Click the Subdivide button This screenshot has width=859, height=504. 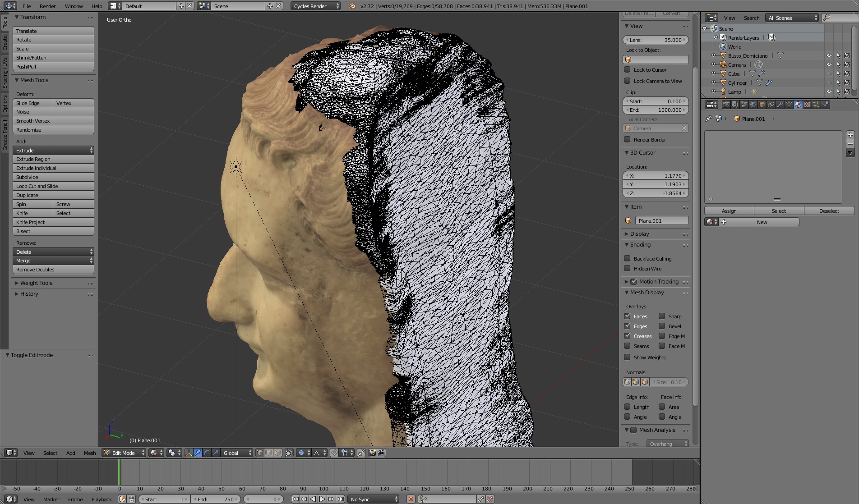pyautogui.click(x=53, y=177)
